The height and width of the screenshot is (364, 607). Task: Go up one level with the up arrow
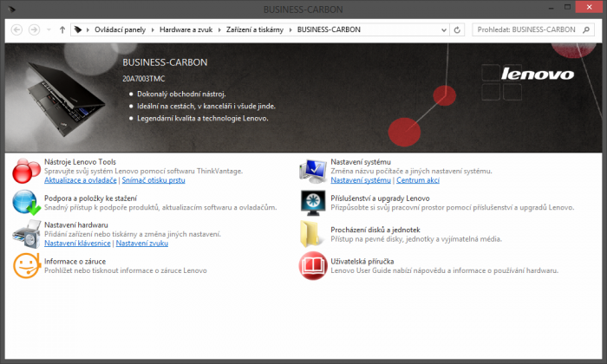point(62,29)
